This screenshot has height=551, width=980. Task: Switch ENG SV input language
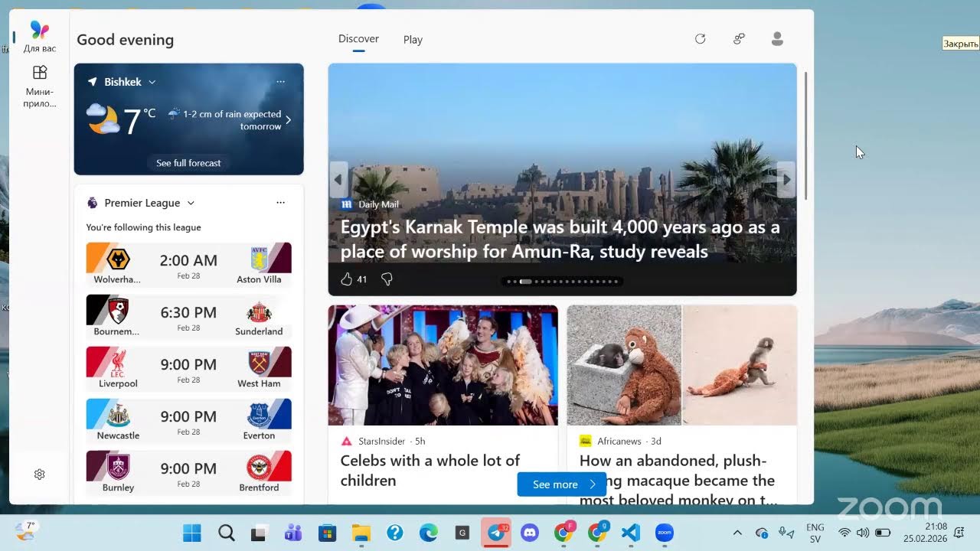(x=815, y=533)
